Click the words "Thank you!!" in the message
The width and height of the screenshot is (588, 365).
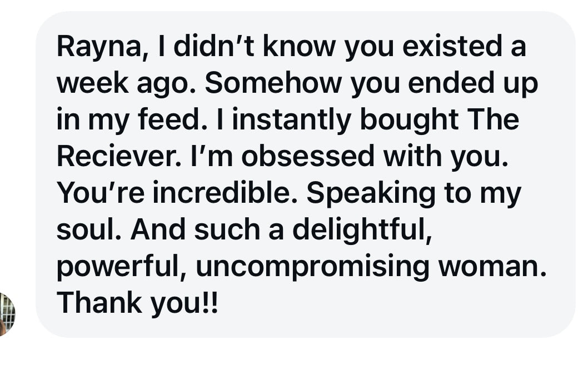(138, 302)
